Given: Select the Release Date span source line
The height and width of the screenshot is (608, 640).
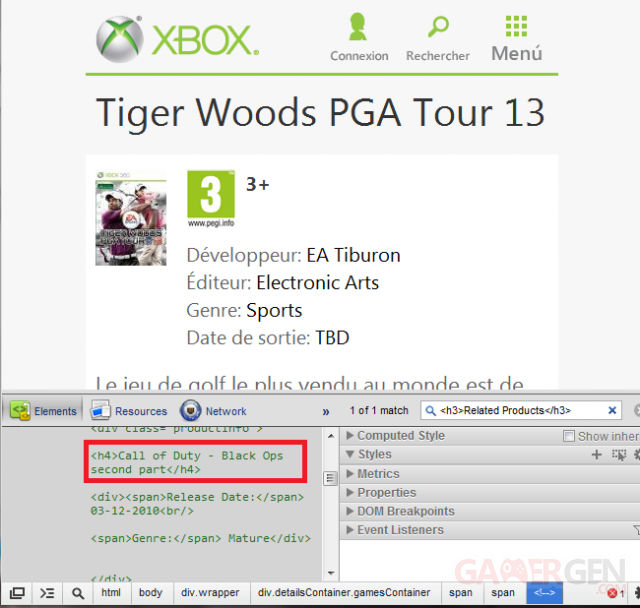Looking at the screenshot, I should (x=197, y=504).
